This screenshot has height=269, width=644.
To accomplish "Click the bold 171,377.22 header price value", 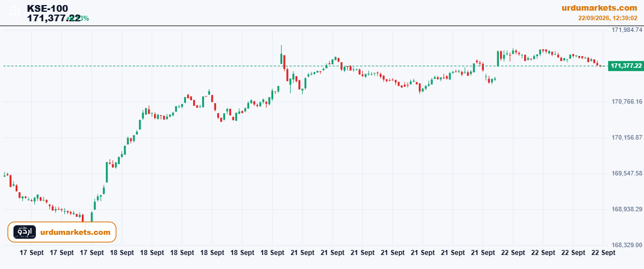I will coord(54,18).
